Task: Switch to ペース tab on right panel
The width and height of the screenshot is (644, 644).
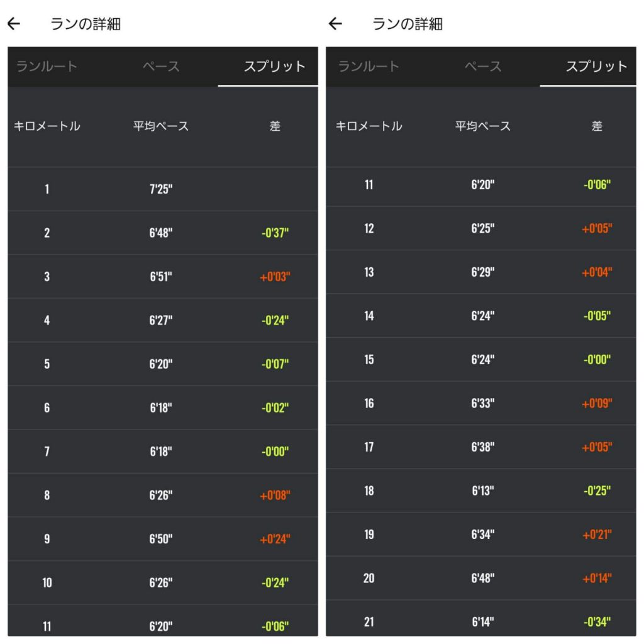Action: [x=483, y=67]
